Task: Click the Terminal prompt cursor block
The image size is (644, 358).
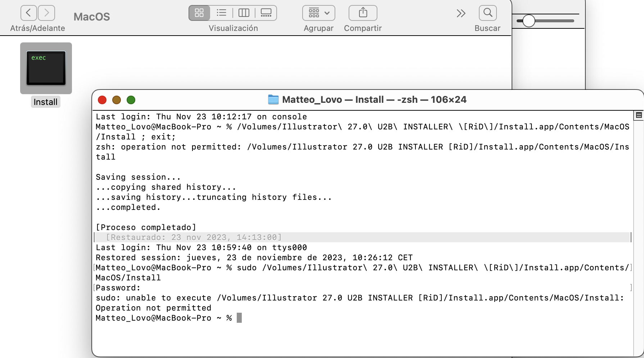Action: coord(239,318)
